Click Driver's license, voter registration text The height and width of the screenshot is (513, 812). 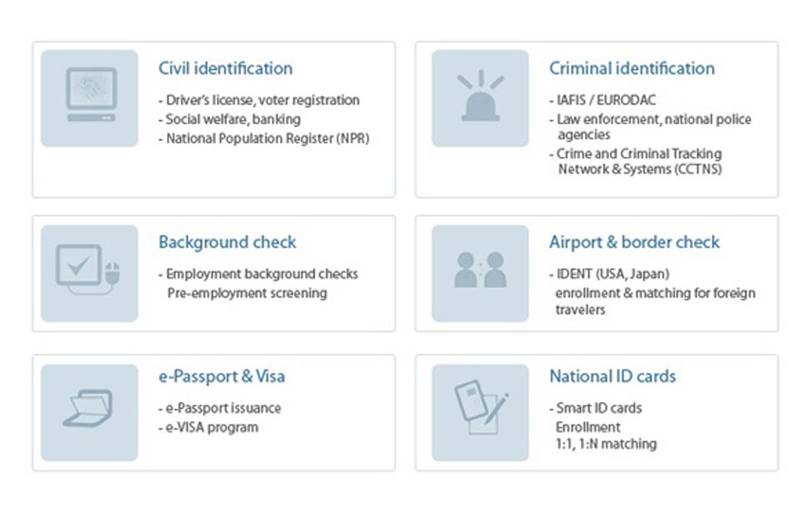pos(259,100)
